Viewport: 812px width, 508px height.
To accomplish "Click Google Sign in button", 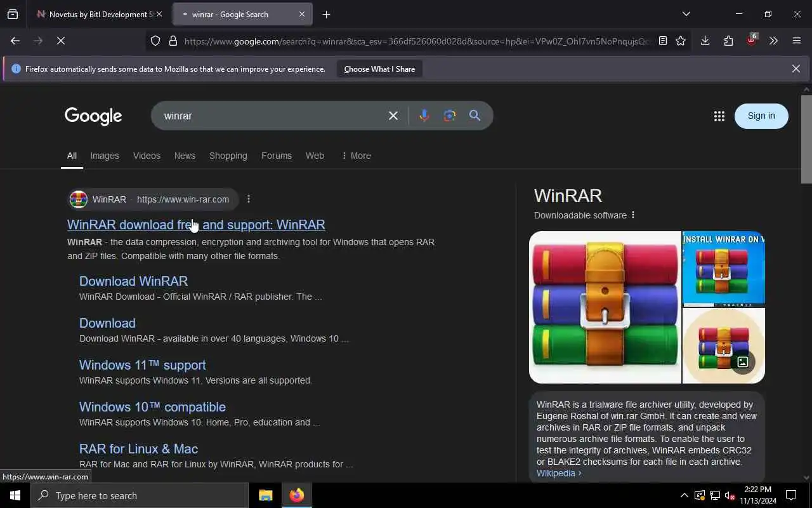I will pos(761,116).
